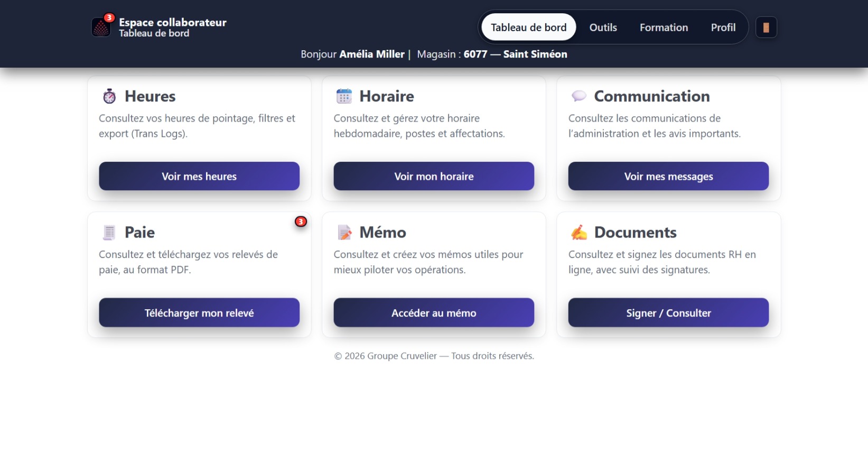Click the payslip icon beside Paie
Viewport: 868px width, 454px height.
click(x=109, y=232)
